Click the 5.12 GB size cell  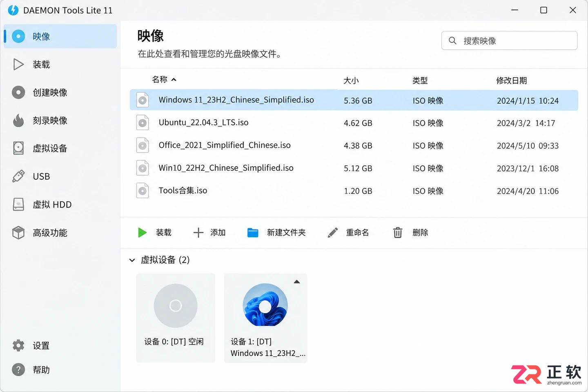[358, 169]
